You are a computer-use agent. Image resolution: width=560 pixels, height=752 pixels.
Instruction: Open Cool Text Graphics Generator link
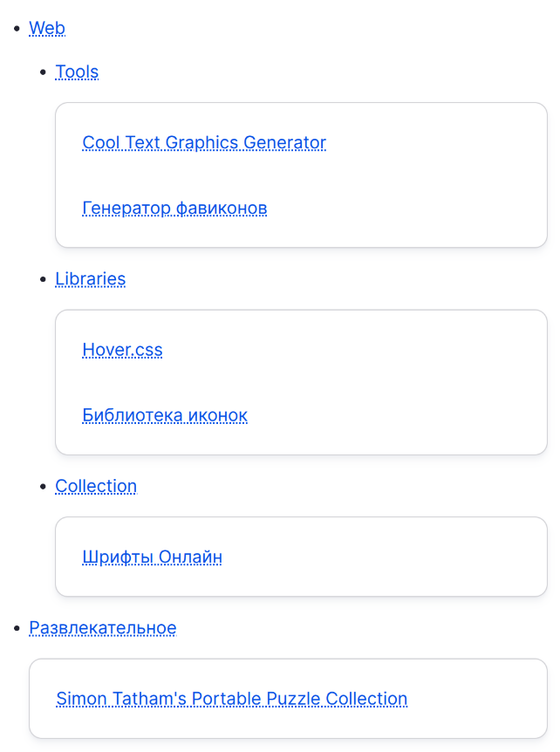coord(204,142)
